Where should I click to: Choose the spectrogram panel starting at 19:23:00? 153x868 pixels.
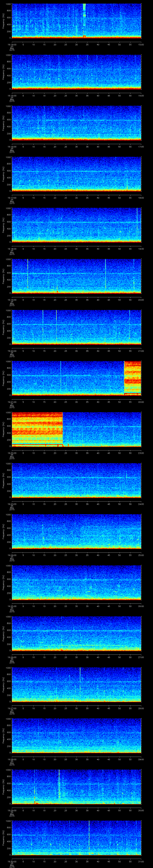click(76, 481)
